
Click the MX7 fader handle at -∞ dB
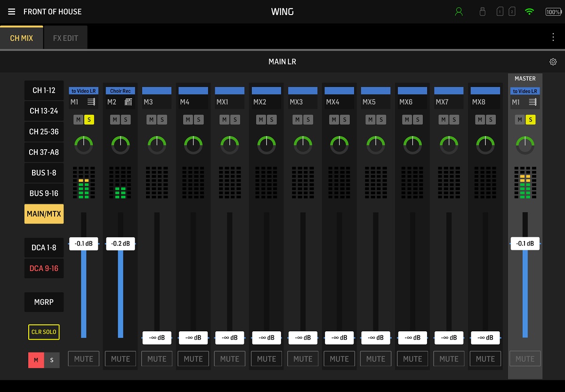[449, 338]
